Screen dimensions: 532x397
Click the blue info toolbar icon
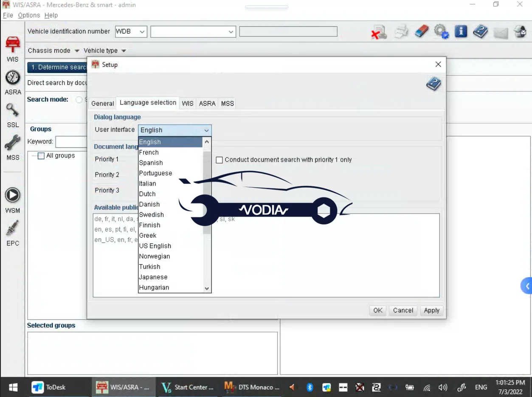(x=461, y=31)
